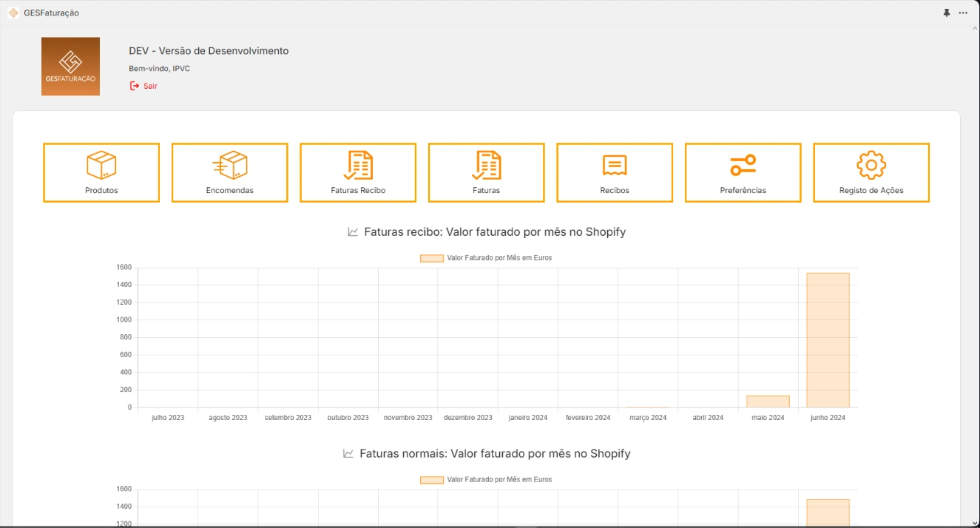
Task: Click the GESFATURAÇÃO logo image
Action: tap(70, 66)
